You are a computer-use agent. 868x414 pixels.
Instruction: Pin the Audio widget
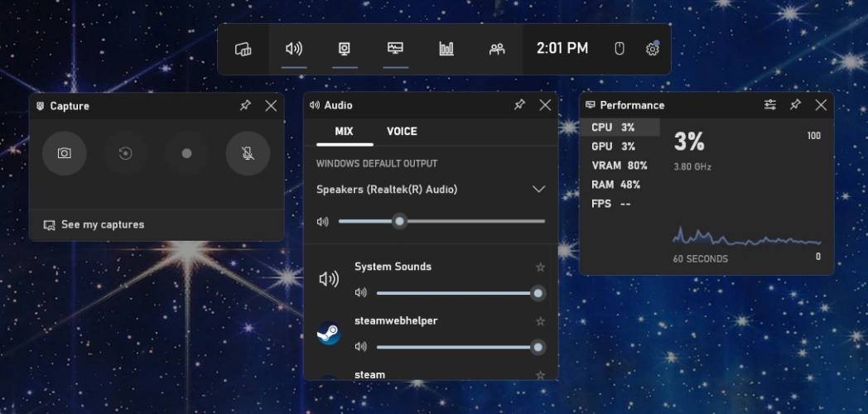[x=519, y=105]
